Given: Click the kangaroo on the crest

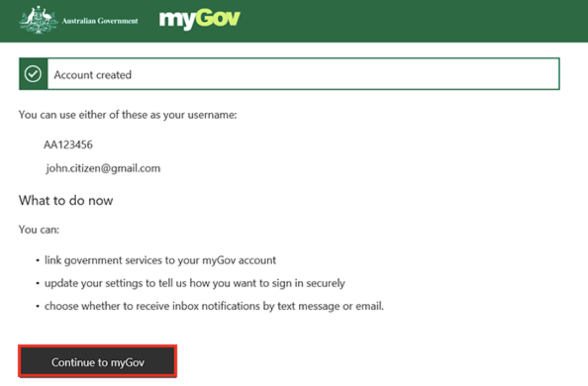Looking at the screenshot, I should click(28, 16).
